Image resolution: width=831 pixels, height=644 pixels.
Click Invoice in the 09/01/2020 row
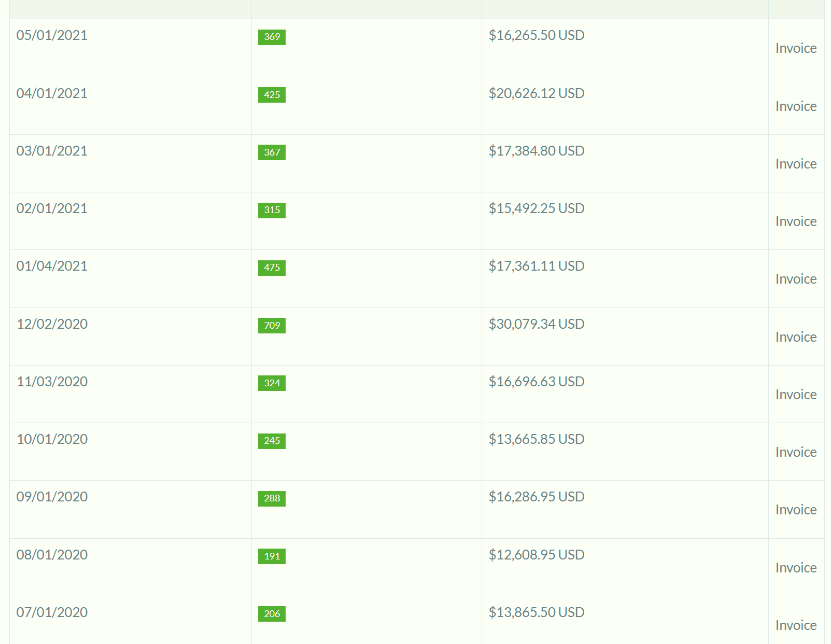(796, 510)
